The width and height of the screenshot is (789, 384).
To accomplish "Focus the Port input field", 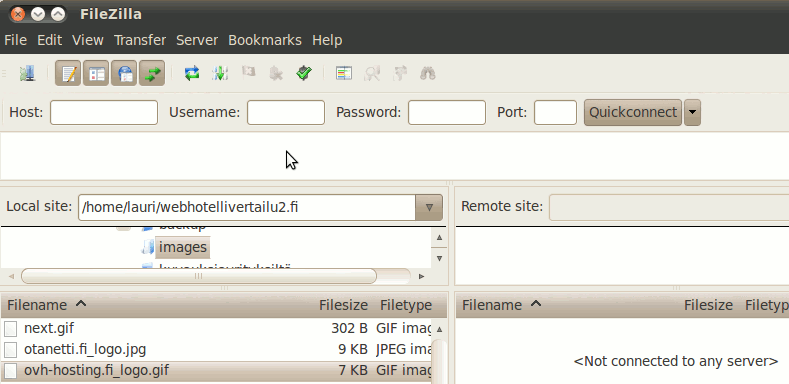I will [555, 112].
